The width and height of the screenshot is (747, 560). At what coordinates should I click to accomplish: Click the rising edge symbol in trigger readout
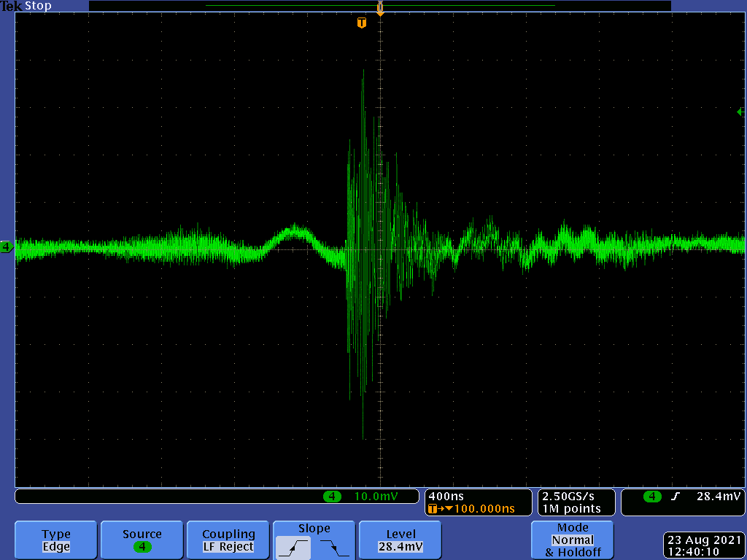676,497
